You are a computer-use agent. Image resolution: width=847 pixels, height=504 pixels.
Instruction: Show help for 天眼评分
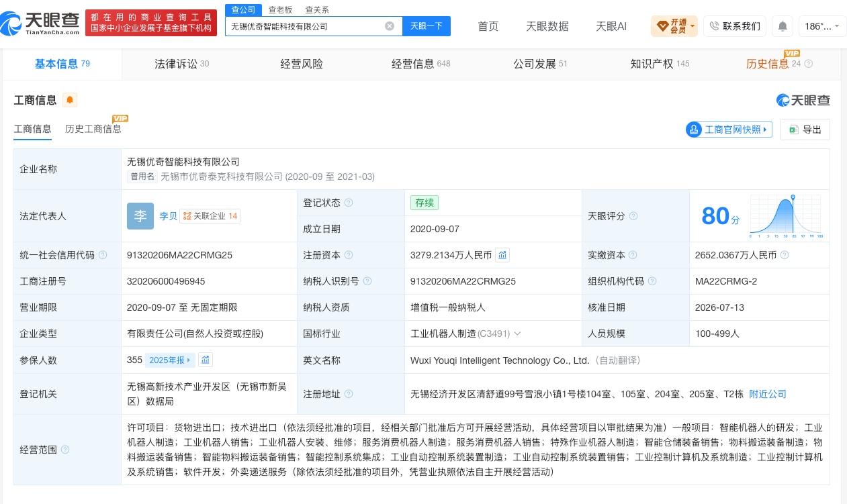point(633,216)
